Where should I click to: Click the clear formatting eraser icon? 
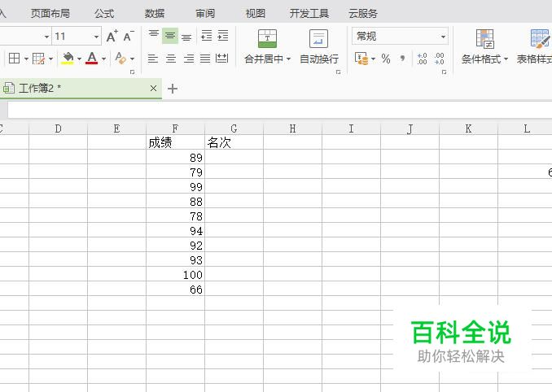(120, 58)
